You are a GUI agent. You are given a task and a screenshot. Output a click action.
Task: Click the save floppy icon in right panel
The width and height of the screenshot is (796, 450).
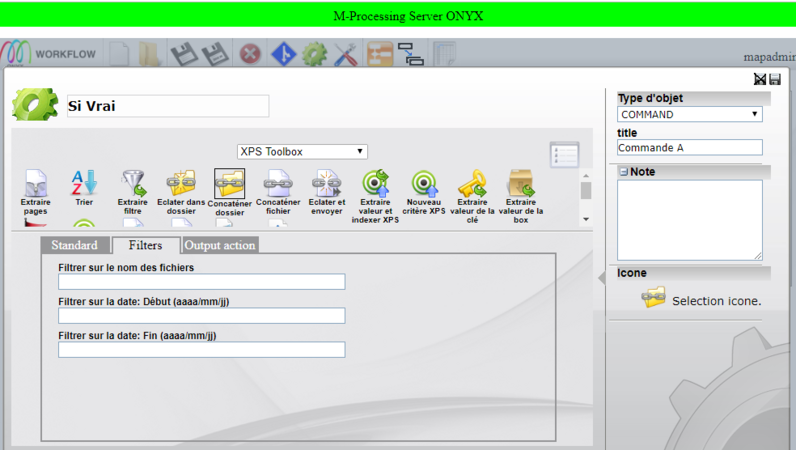[775, 79]
